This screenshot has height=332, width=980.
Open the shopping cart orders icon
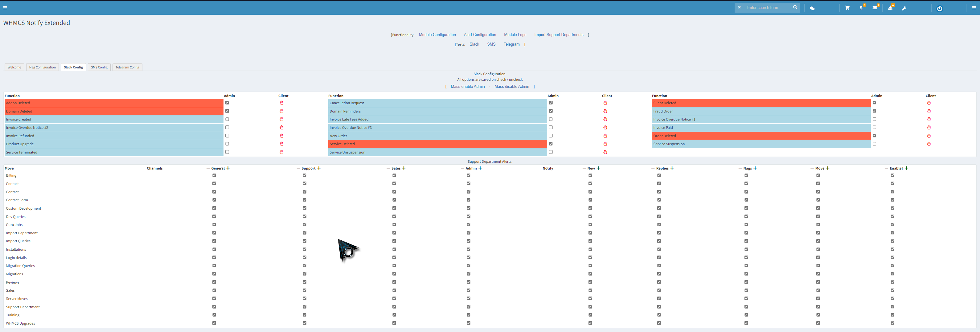847,8
